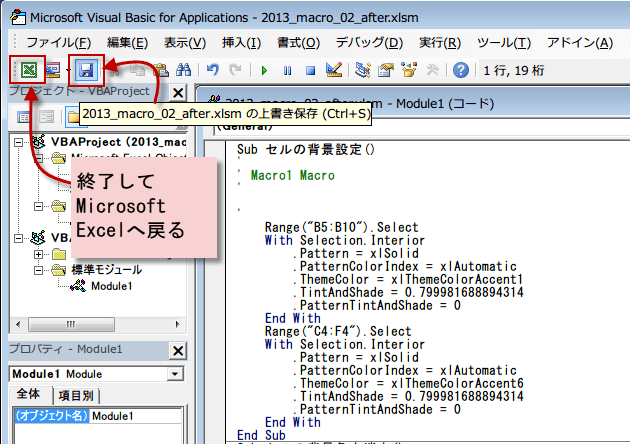
Task: Switch to the 全体 properties tab
Action: [28, 394]
